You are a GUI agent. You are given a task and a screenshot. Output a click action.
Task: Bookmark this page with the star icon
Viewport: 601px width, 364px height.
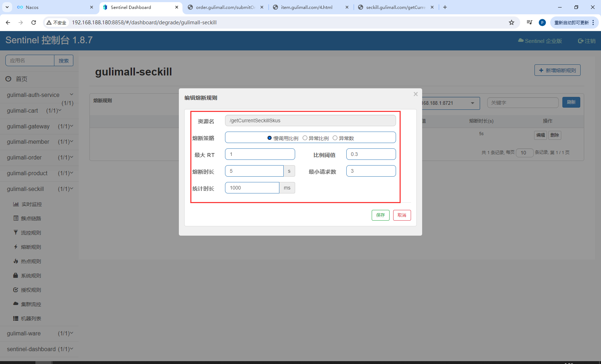[x=512, y=23]
